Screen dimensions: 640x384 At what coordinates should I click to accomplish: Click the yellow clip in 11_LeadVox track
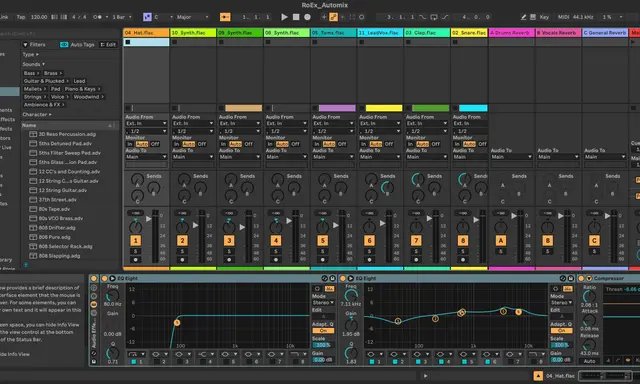pyautogui.click(x=384, y=108)
